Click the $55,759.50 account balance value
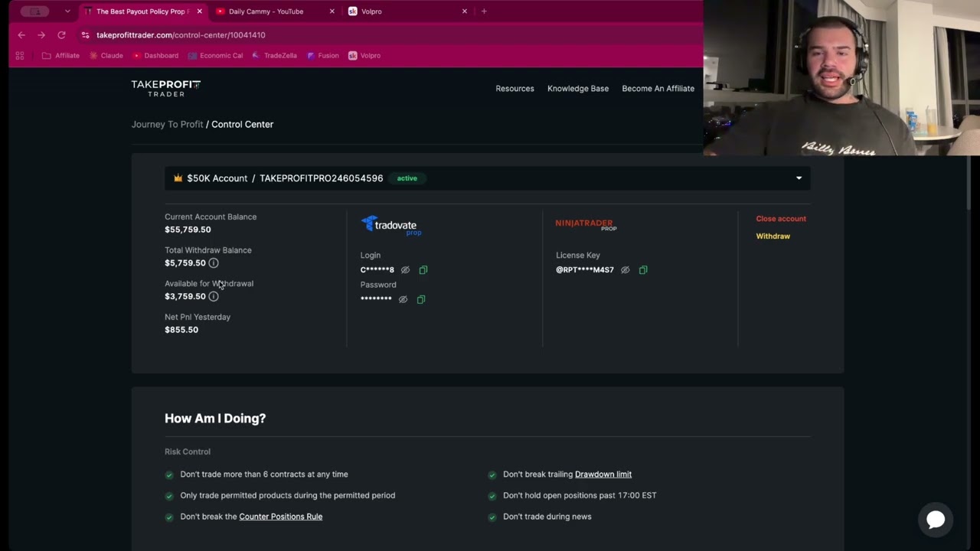980x551 pixels. point(188,230)
